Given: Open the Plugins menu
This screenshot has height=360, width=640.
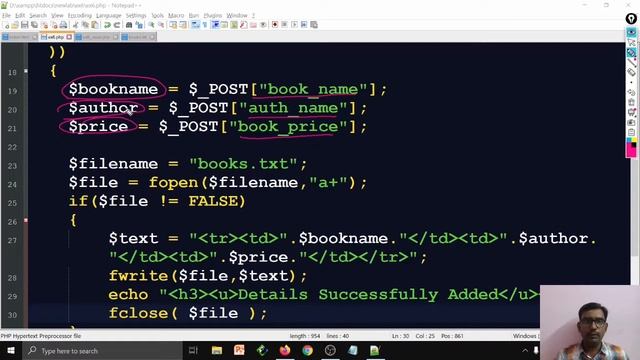Looking at the screenshot, I should (x=213, y=16).
